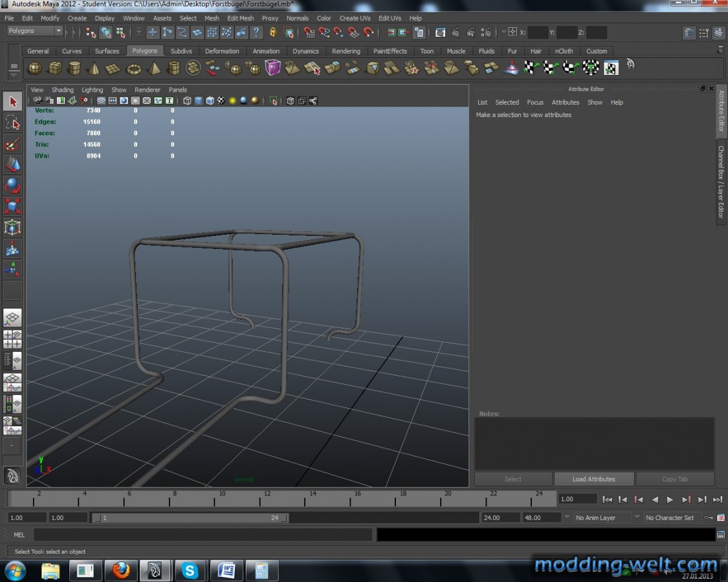The width and height of the screenshot is (728, 582).
Task: Toggle wireframe shading in viewport
Action: (x=187, y=101)
